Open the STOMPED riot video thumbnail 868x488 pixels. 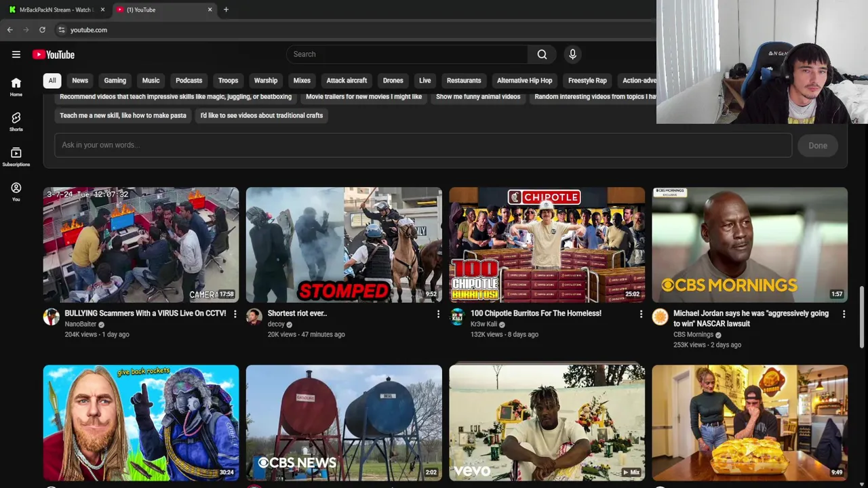click(x=344, y=245)
